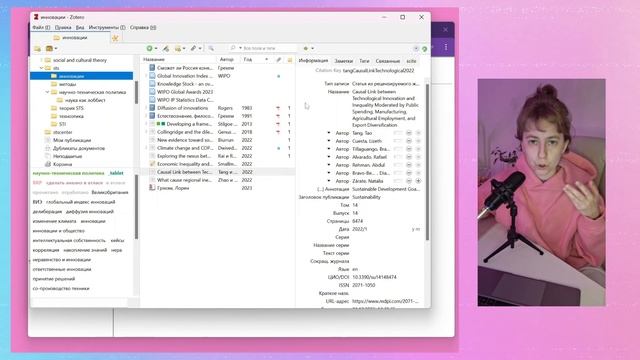Screen dimensions: 640x360
Task: Click the tag selector scrollbar
Action: [x=136, y=206]
